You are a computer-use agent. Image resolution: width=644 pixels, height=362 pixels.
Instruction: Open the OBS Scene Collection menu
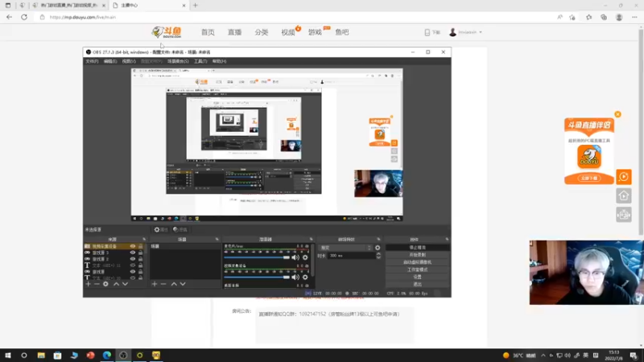[178, 61]
